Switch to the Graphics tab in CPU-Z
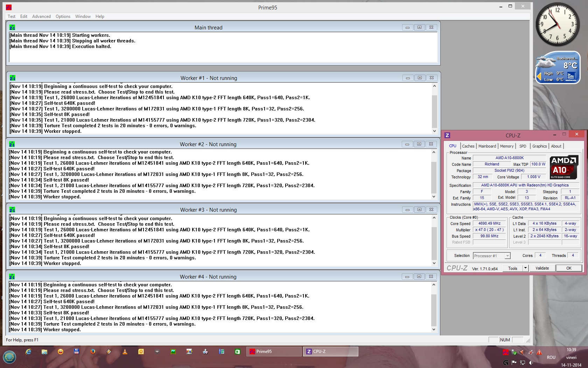Screen dimensions: 588x368 (540, 146)
